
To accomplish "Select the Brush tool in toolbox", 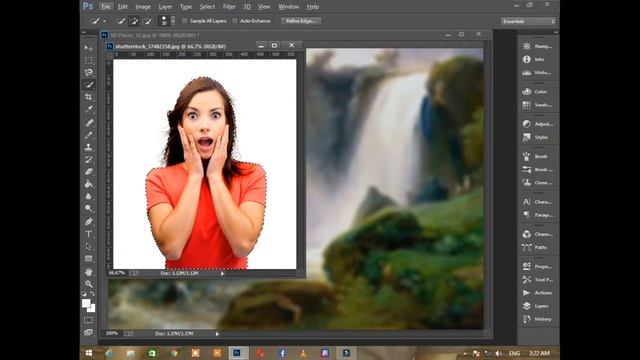I will (89, 135).
